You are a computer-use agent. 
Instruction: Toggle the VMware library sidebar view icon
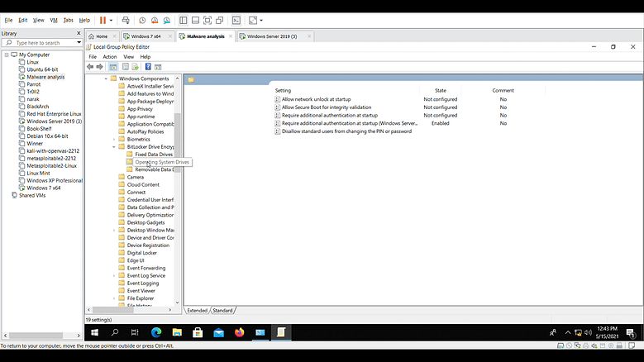184,20
